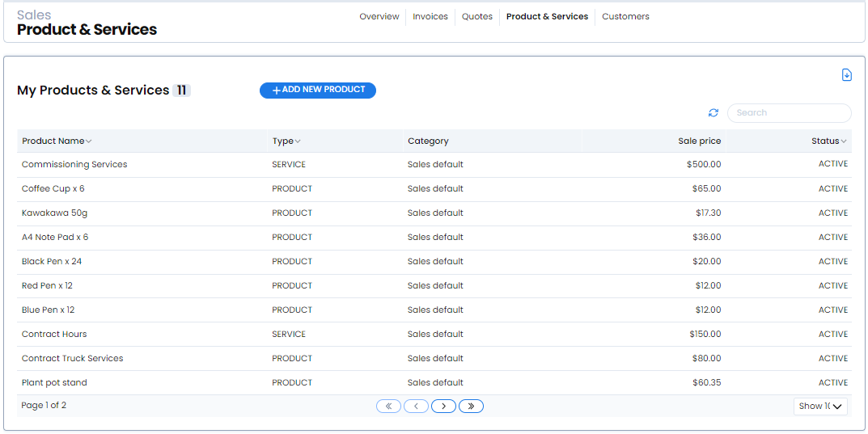868x434 pixels.
Task: Open Red Pen x 12 product
Action: 47,286
